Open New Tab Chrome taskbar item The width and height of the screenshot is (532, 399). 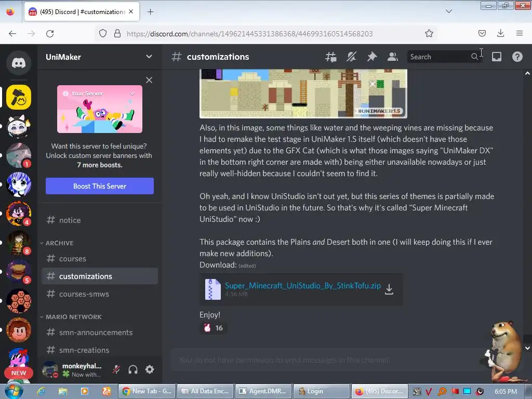tap(147, 391)
